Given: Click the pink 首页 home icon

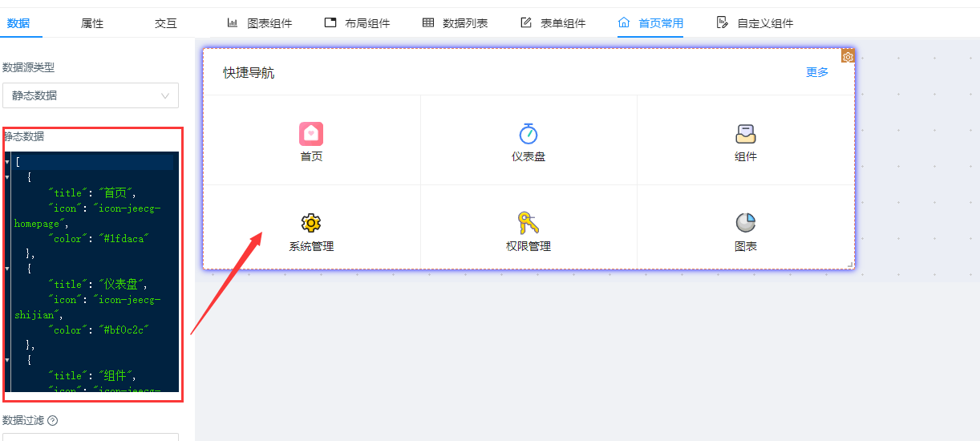Looking at the screenshot, I should pos(311,133).
